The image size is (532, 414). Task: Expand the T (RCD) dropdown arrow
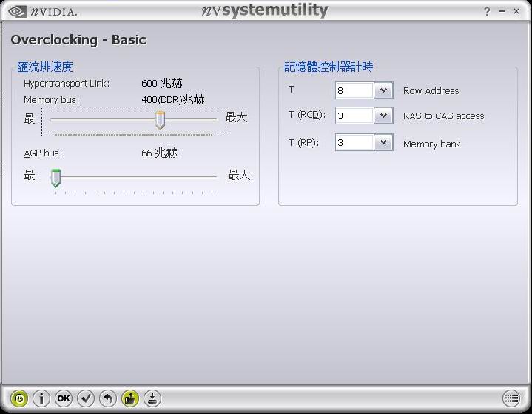tap(383, 116)
